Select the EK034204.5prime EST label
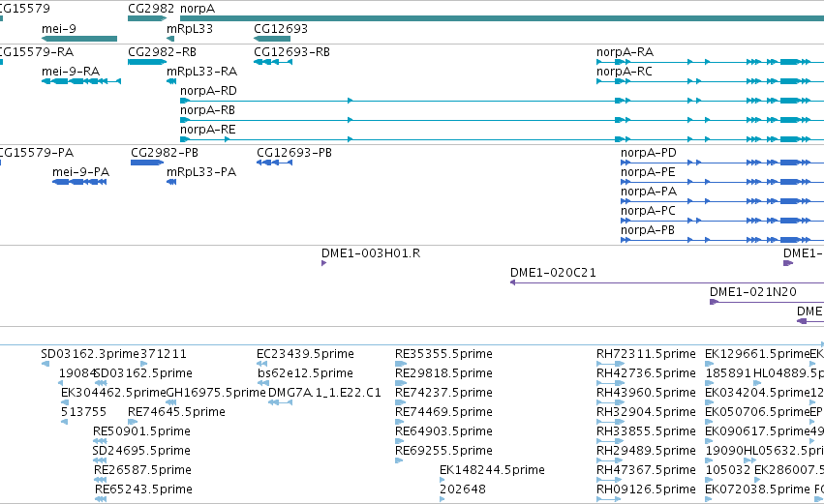 (x=757, y=393)
